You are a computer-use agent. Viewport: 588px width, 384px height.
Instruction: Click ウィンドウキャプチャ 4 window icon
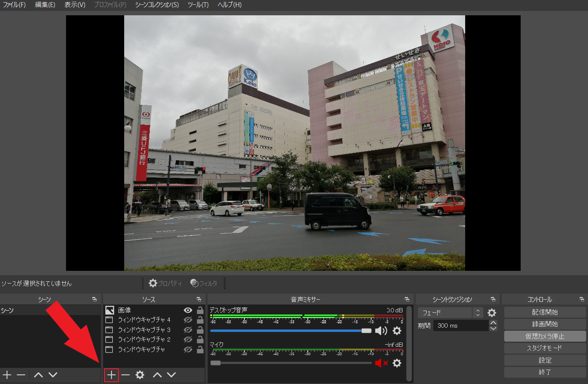(x=110, y=320)
